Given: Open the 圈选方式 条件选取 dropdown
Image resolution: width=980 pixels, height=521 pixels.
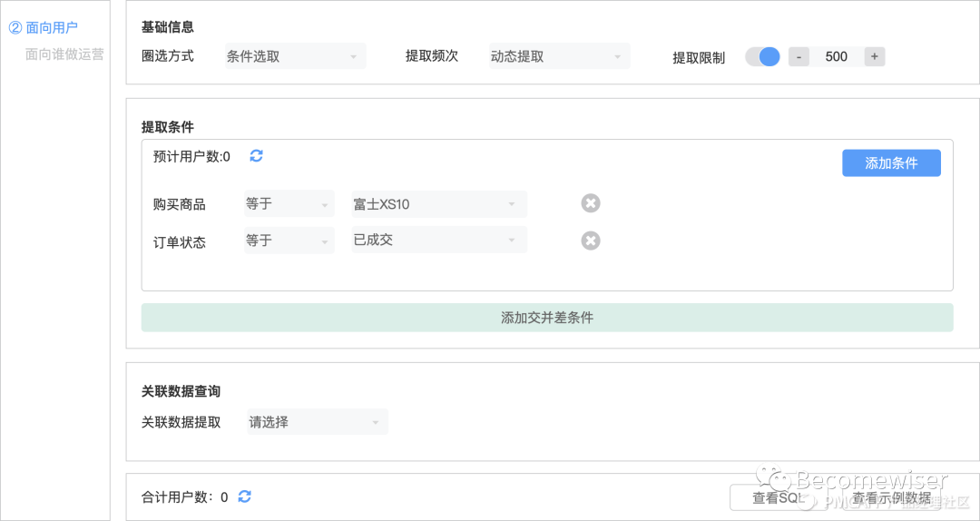Looking at the screenshot, I should click(x=295, y=56).
